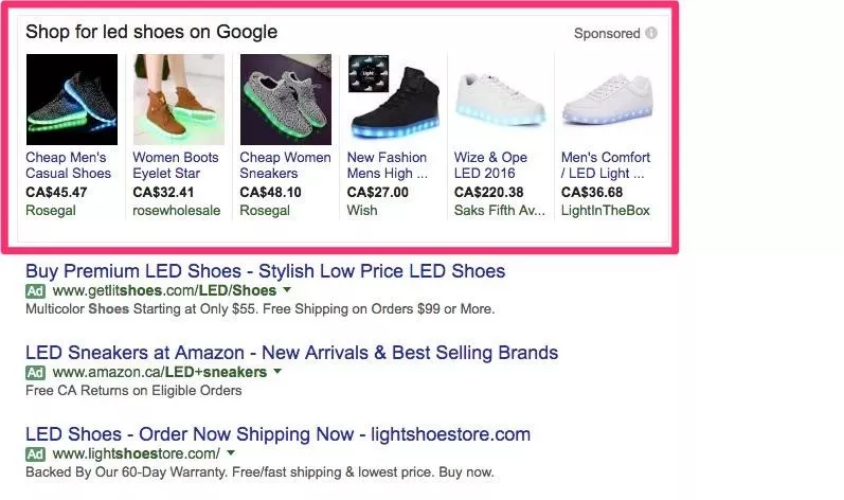The width and height of the screenshot is (844, 500).
Task: Click the Sponsored label text
Action: tap(606, 33)
